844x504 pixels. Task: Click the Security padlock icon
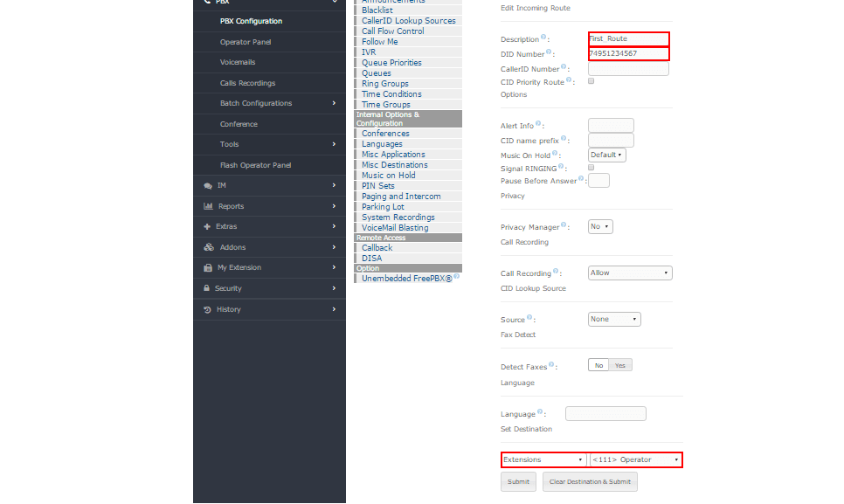click(x=207, y=287)
